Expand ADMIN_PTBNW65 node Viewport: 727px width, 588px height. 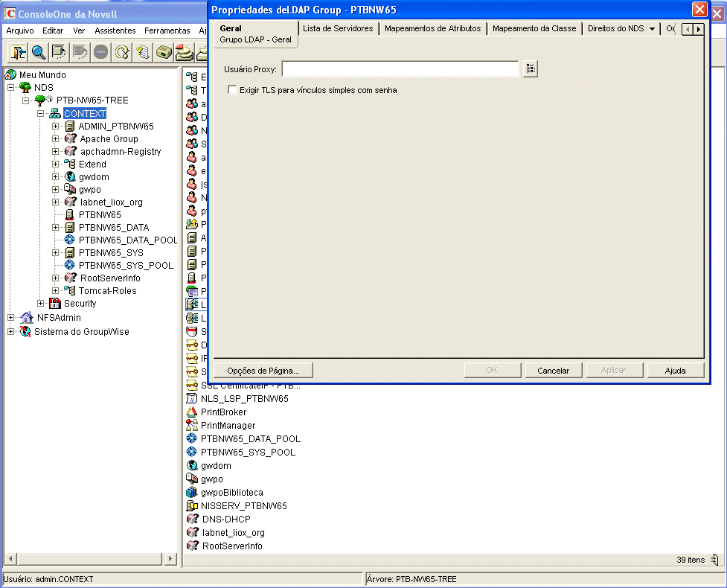tap(56, 126)
